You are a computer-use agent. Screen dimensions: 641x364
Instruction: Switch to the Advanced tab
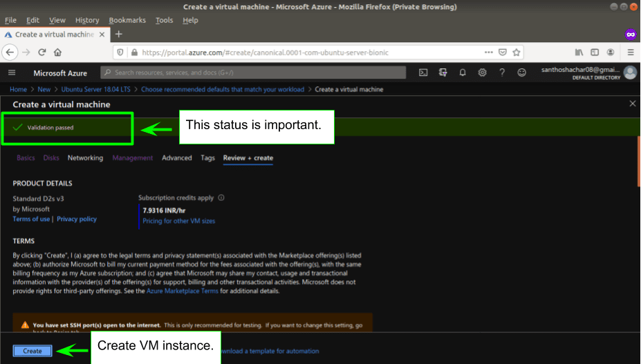coord(176,157)
